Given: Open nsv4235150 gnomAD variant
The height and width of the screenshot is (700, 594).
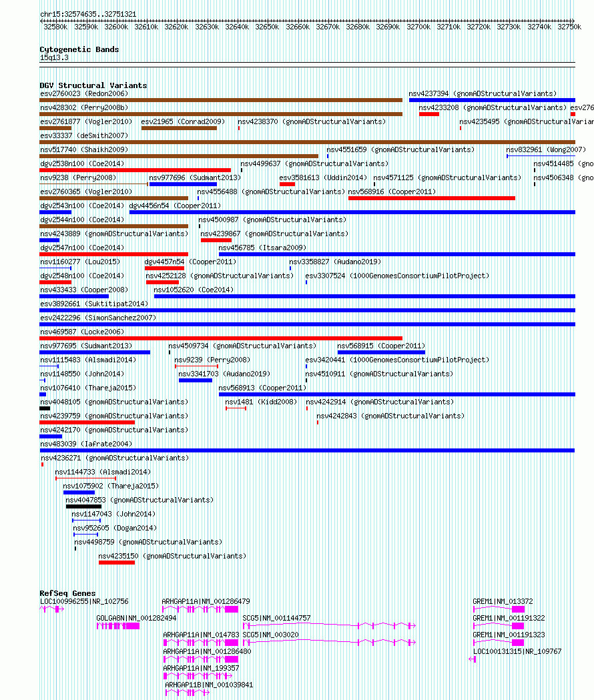Looking at the screenshot, I should 172,557.
